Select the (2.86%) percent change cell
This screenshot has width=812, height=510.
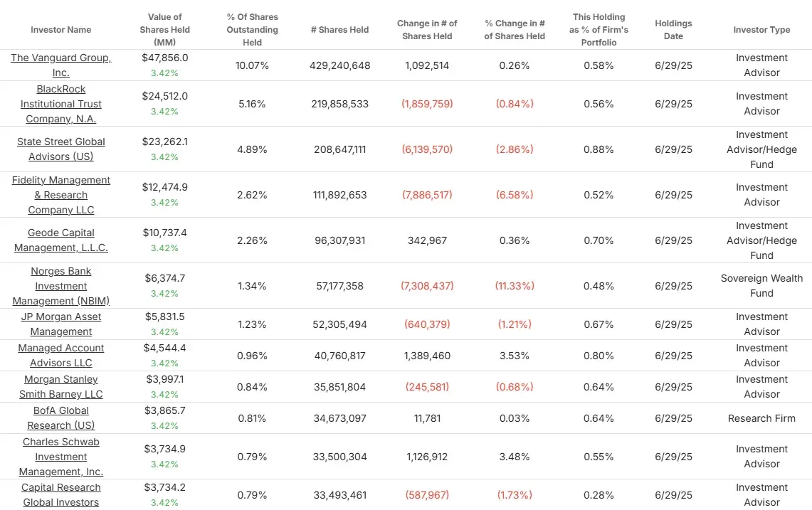tap(515, 149)
